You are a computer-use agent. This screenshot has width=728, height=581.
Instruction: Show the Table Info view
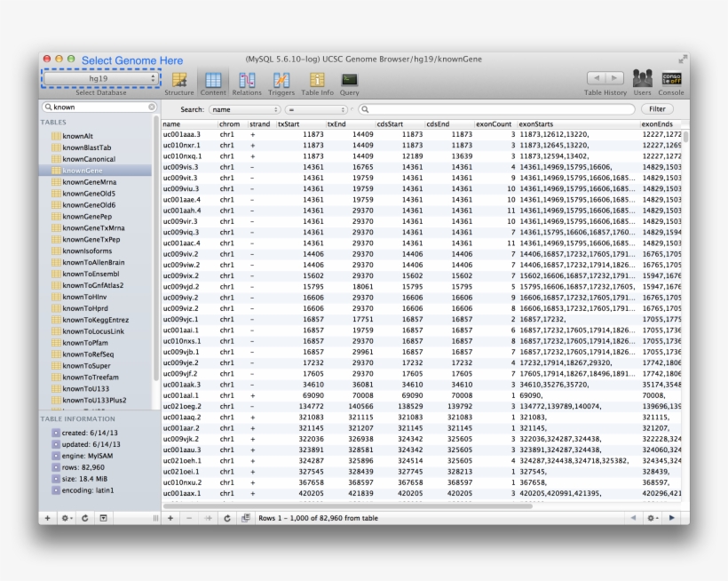[317, 80]
